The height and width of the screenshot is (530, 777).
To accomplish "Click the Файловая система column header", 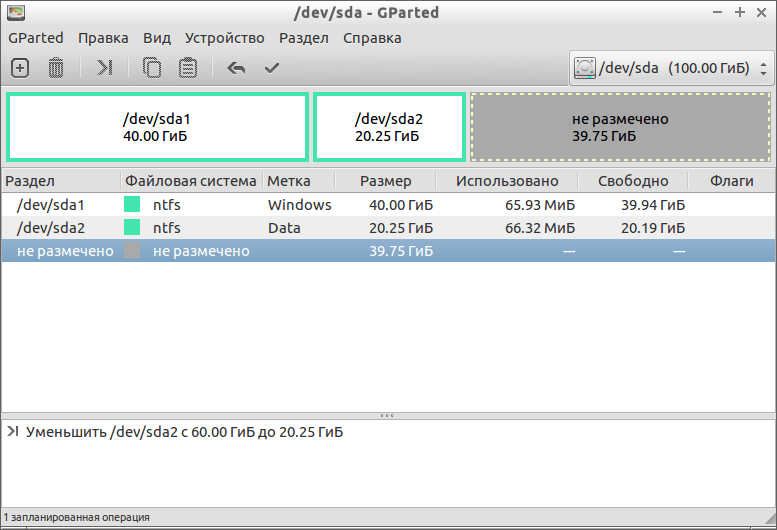I will [191, 181].
